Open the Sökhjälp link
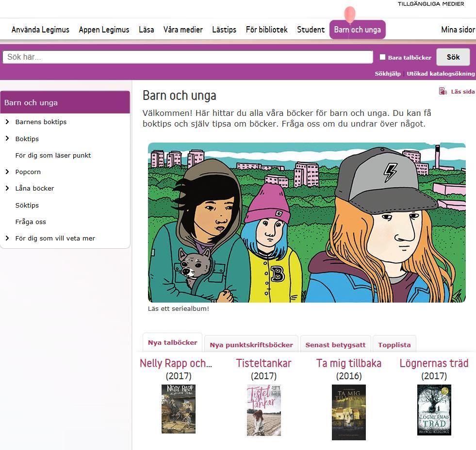Screen dimensions: 476x450 [x=388, y=74]
